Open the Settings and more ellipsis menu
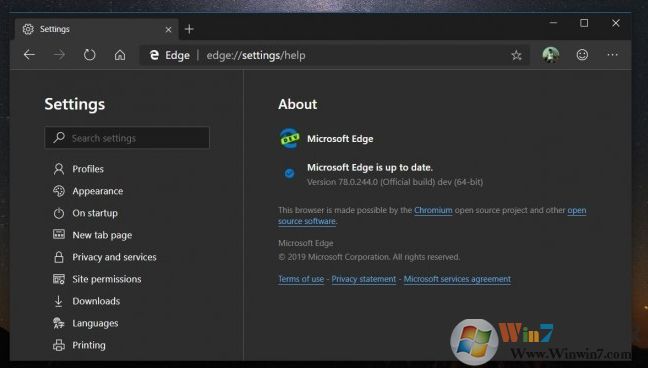Screen dimensions: 648x368 point(612,55)
